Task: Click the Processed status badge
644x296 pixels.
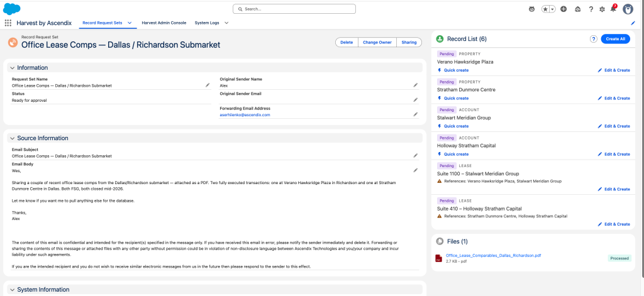Action: point(619,258)
